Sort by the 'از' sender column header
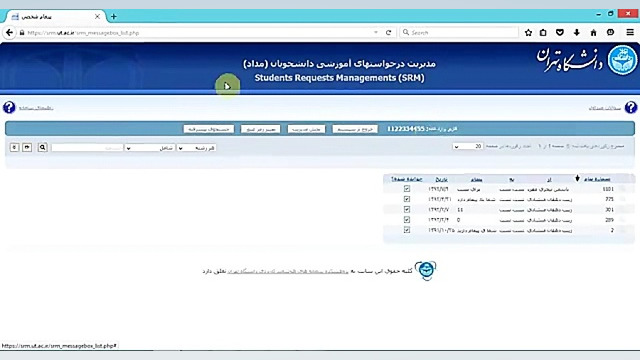Viewport: 640px width, 360px height. point(549,180)
